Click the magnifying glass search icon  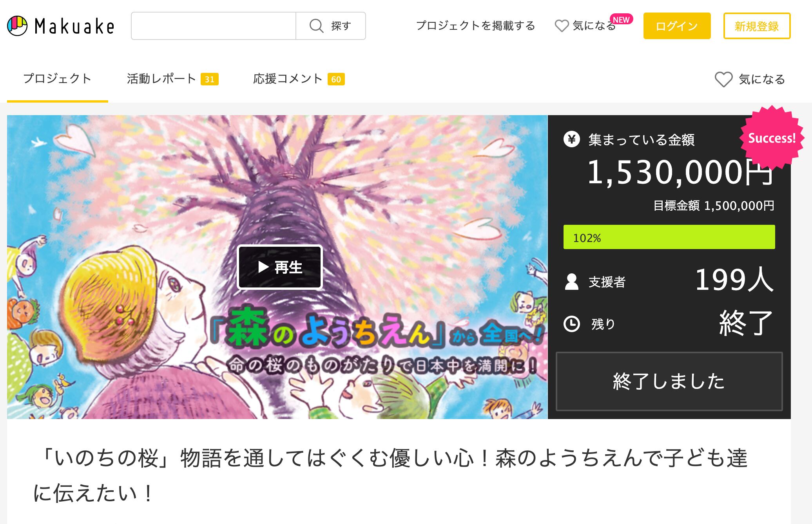point(316,26)
